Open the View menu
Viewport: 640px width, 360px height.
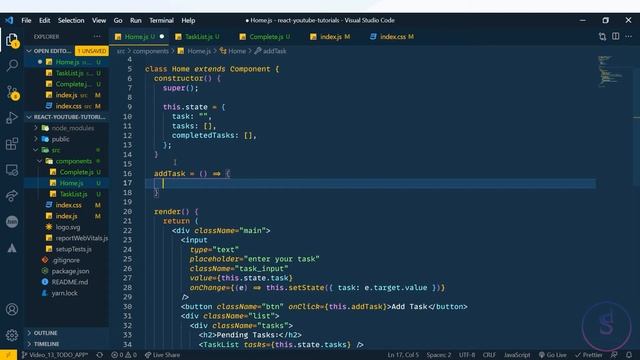(x=99, y=20)
